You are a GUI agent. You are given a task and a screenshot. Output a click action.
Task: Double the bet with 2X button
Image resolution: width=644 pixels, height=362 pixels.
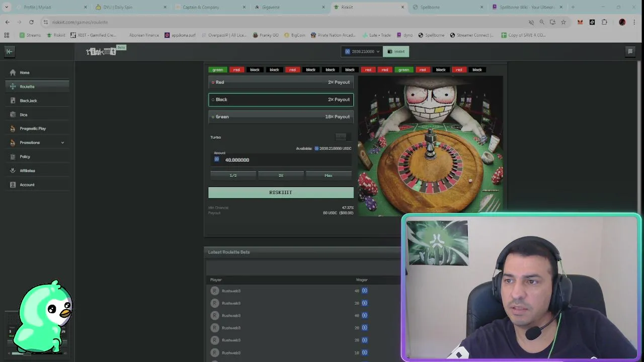click(x=281, y=175)
